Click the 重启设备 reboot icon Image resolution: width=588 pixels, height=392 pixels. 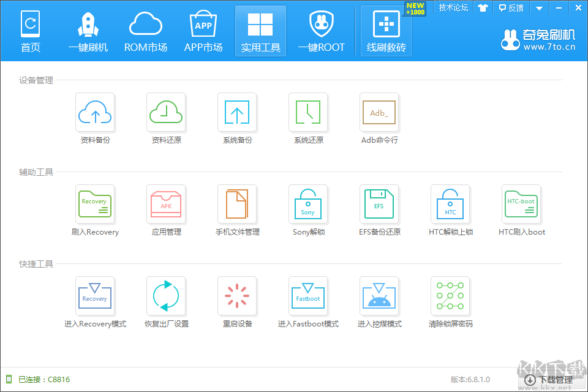[237, 296]
